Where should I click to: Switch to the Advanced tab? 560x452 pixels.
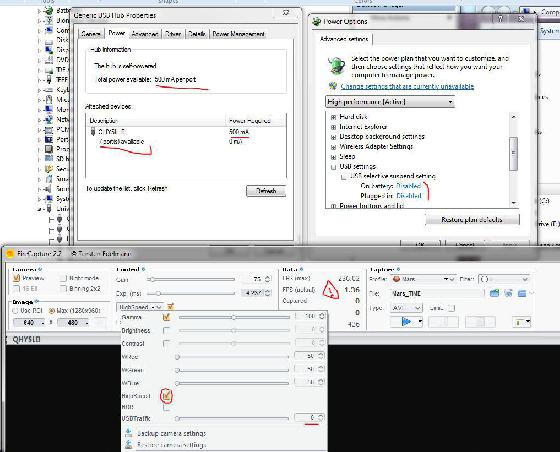145,34
